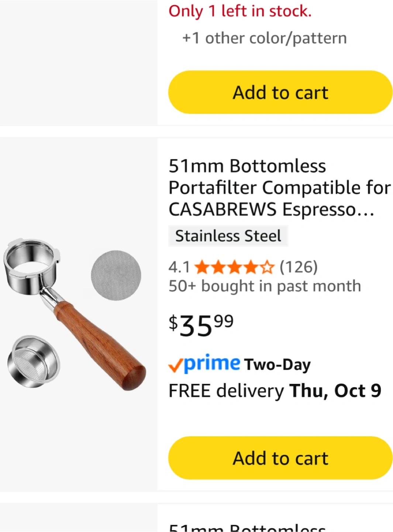Open the CASABREWS portafilter product title
393x532 pixels.
click(279, 187)
